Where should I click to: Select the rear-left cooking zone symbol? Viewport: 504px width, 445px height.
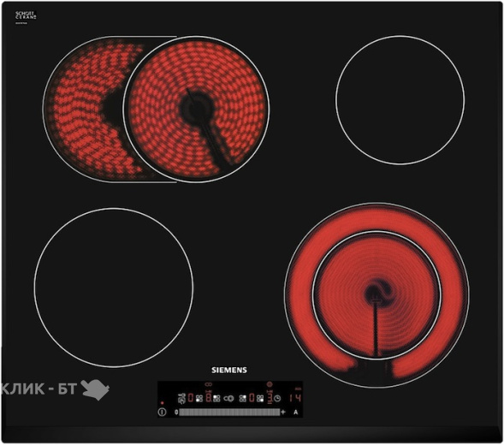click(216, 399)
